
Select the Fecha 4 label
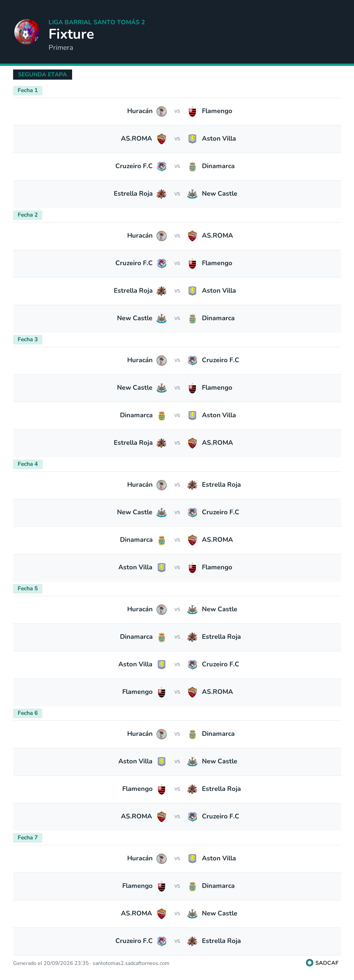[28, 464]
